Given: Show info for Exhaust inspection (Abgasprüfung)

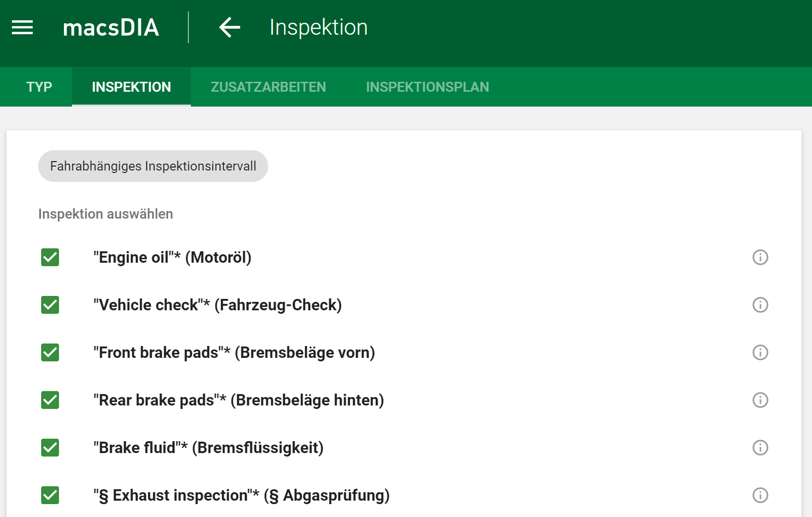Looking at the screenshot, I should [x=760, y=495].
